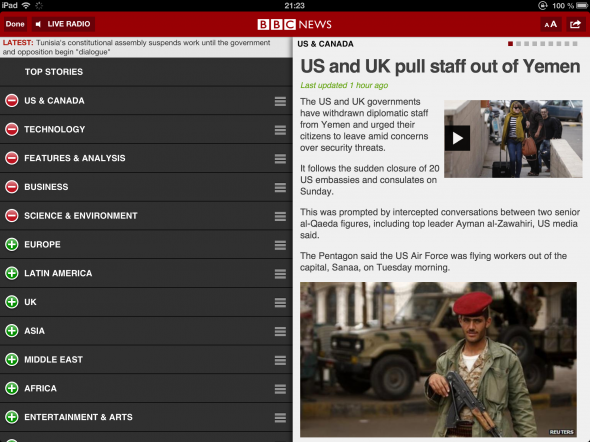Start the Live Radio stream

pos(63,24)
